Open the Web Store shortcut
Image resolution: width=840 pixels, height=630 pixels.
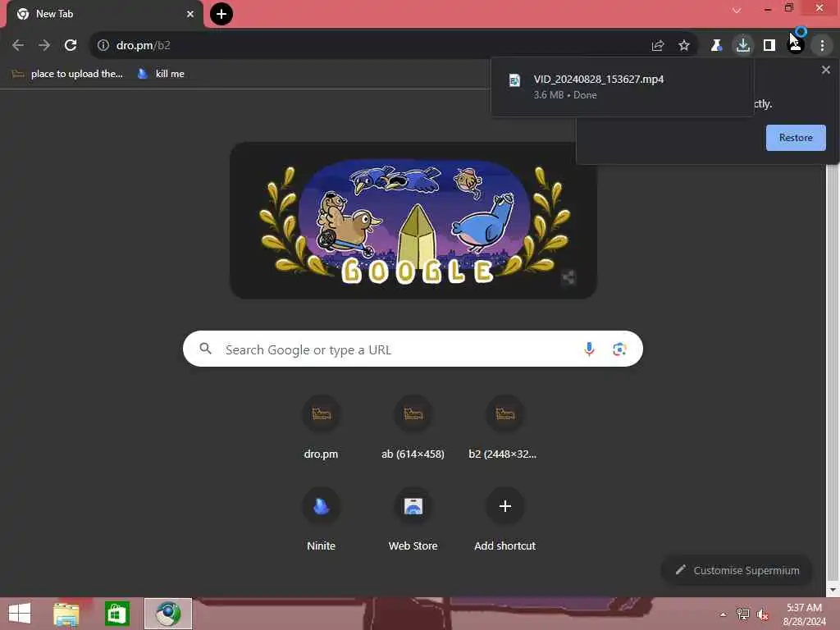413,519
